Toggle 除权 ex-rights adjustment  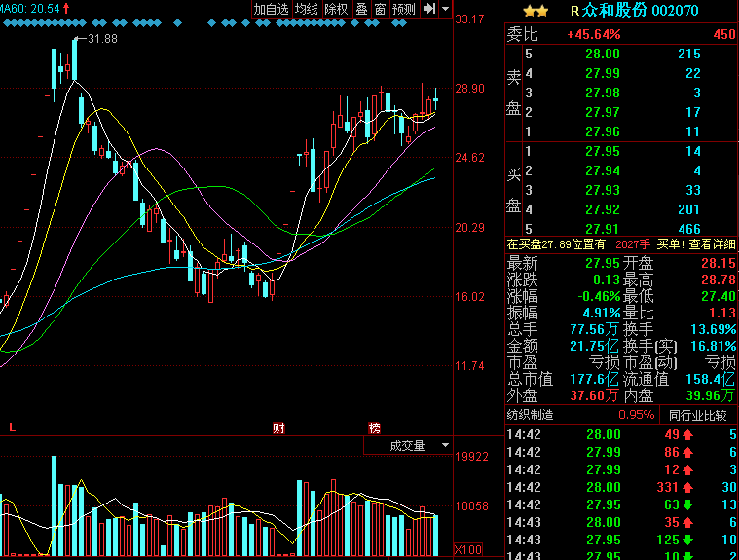coord(337,9)
